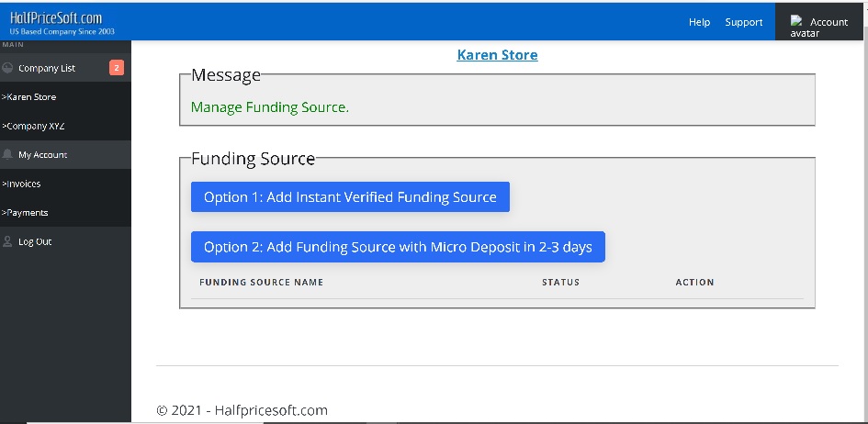
Task: Select Company XYZ in the sidebar
Action: [x=33, y=126]
